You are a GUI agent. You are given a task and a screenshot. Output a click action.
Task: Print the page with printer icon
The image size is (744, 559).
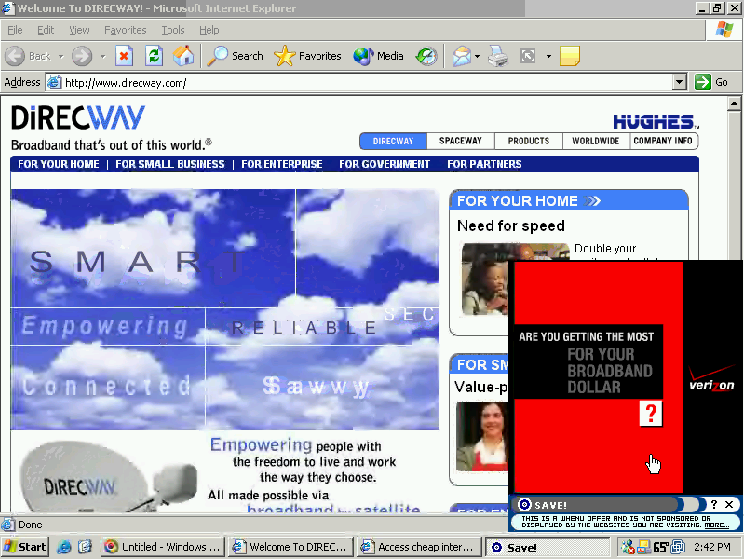498,56
